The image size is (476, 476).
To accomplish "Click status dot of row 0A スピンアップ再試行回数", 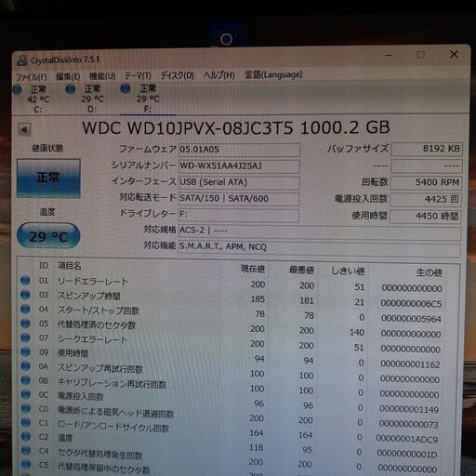I will [x=26, y=366].
